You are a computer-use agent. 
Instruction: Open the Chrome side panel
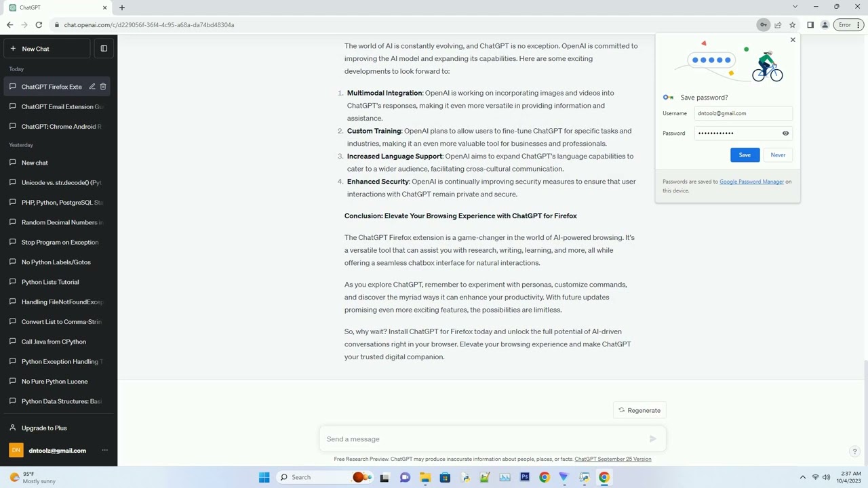[x=810, y=25]
